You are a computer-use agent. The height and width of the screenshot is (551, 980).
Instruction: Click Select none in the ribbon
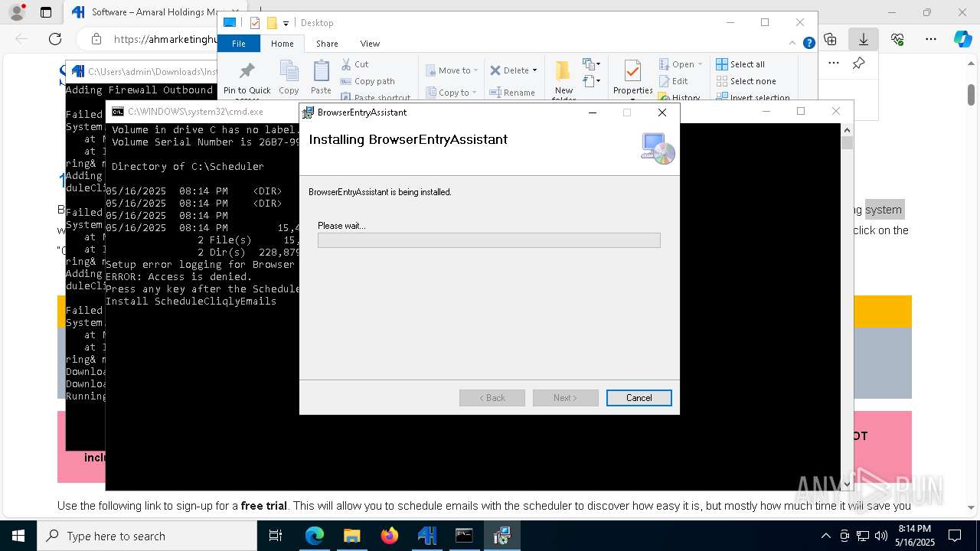click(x=746, y=81)
